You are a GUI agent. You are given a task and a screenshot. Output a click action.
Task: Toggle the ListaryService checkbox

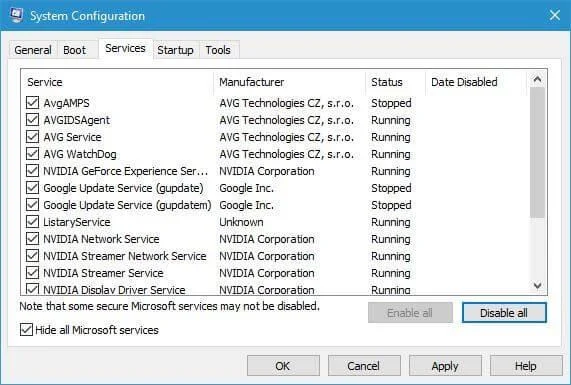(x=32, y=221)
